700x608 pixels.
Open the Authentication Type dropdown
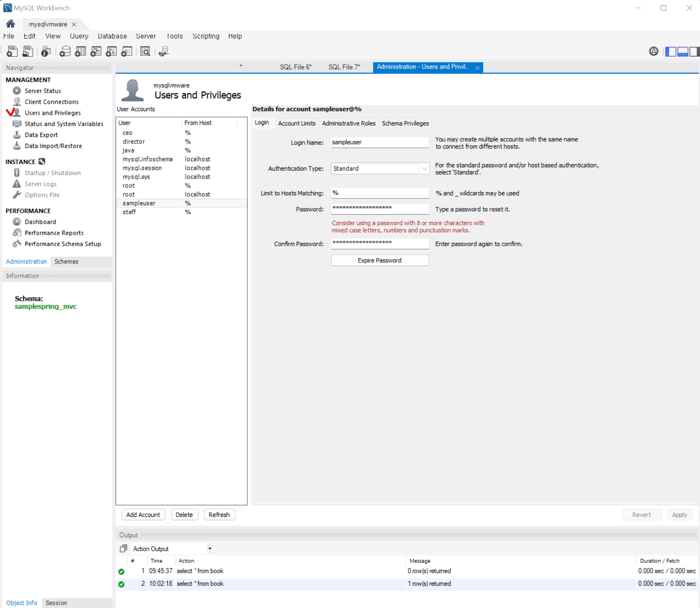[x=424, y=168]
